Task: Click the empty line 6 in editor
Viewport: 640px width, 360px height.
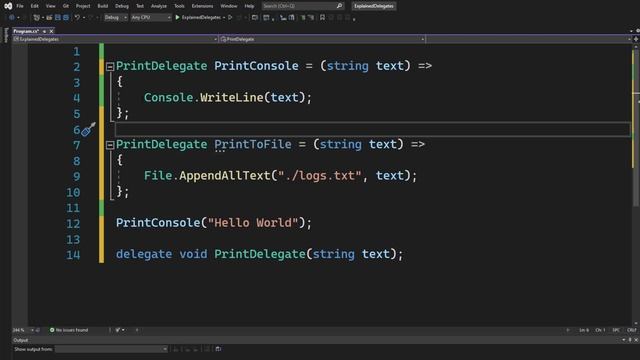Action: coord(373,129)
